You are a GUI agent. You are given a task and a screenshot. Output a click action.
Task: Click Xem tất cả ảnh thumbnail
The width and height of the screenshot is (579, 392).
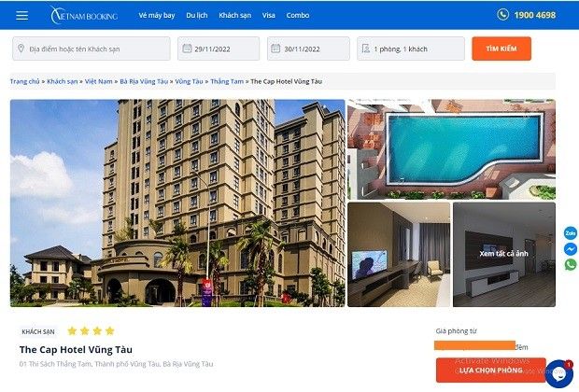504,254
